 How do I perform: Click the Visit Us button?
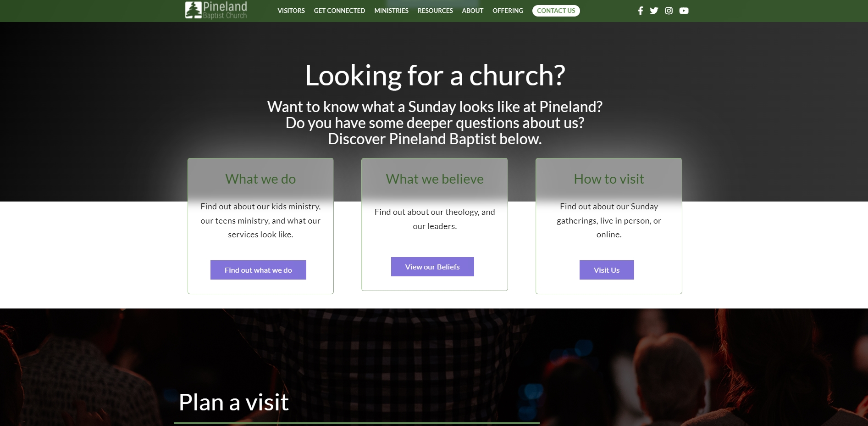tap(607, 270)
